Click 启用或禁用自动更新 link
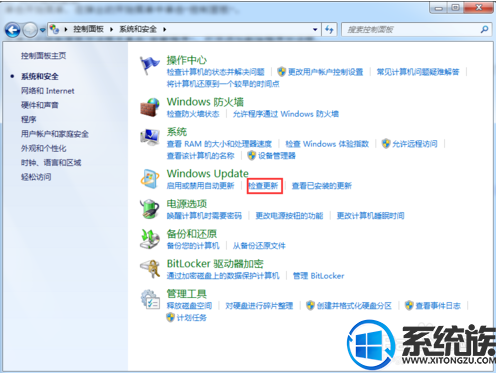This screenshot has height=373, width=496. coord(201,186)
